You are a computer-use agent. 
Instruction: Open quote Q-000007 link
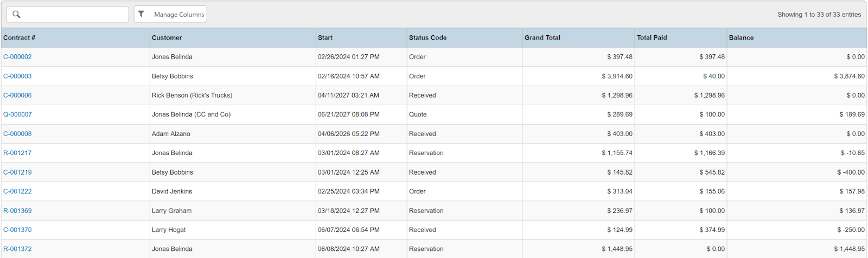[x=18, y=115]
